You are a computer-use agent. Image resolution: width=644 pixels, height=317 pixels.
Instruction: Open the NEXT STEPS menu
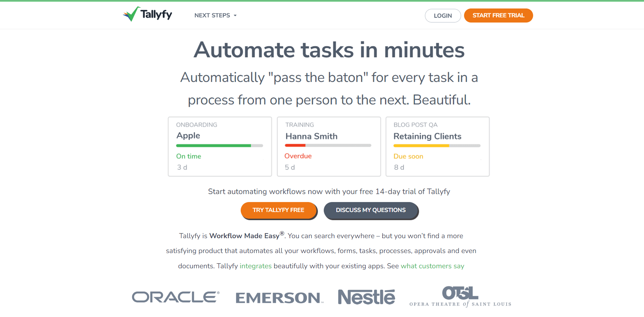(x=215, y=16)
